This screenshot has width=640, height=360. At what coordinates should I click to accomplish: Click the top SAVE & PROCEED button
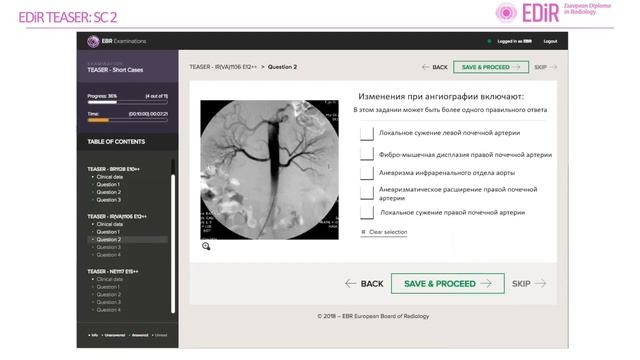491,67
